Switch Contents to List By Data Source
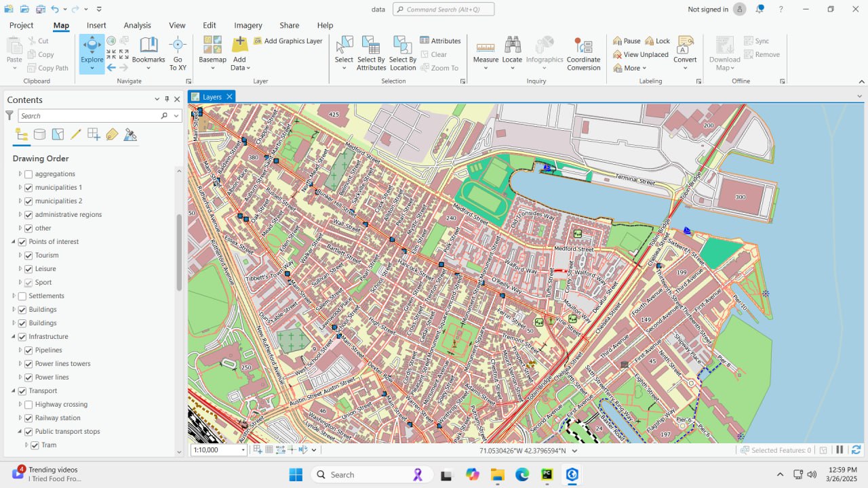This screenshot has height=488, width=868. click(39, 134)
